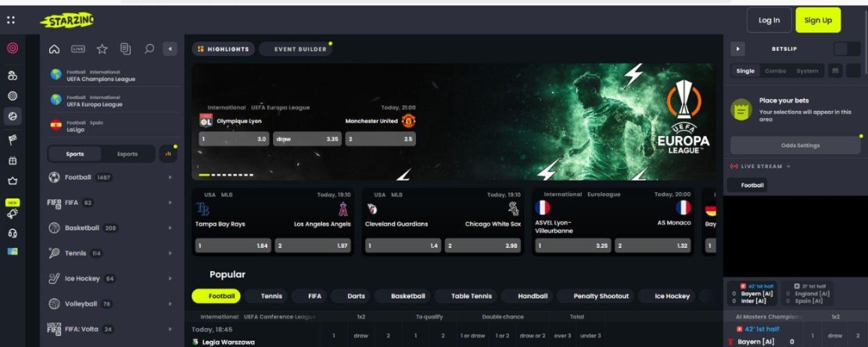This screenshot has width=868, height=347.
Task: Bet on draw at 3.35
Action: 307,139
